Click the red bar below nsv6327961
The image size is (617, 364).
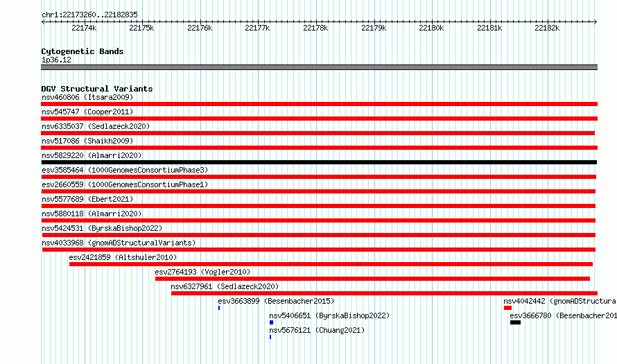click(385, 293)
